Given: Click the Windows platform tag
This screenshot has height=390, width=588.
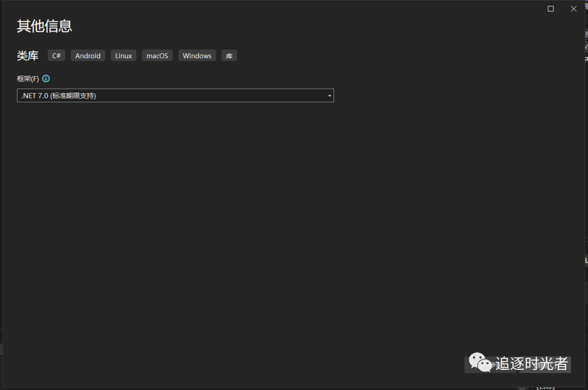Looking at the screenshot, I should click(197, 55).
